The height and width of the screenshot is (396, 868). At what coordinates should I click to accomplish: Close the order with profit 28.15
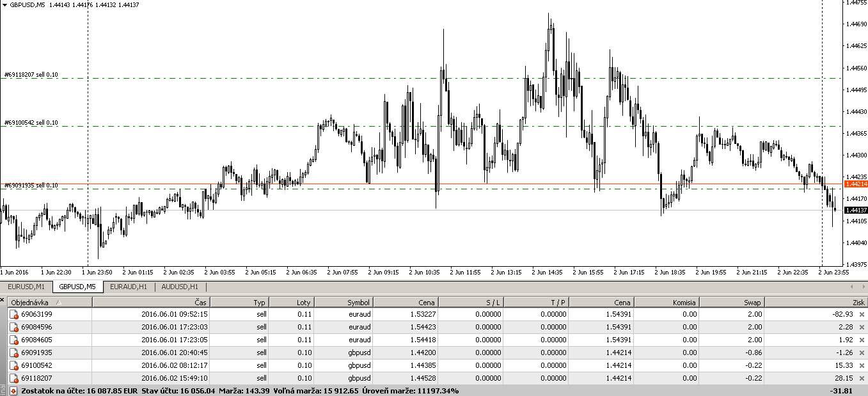[862, 378]
